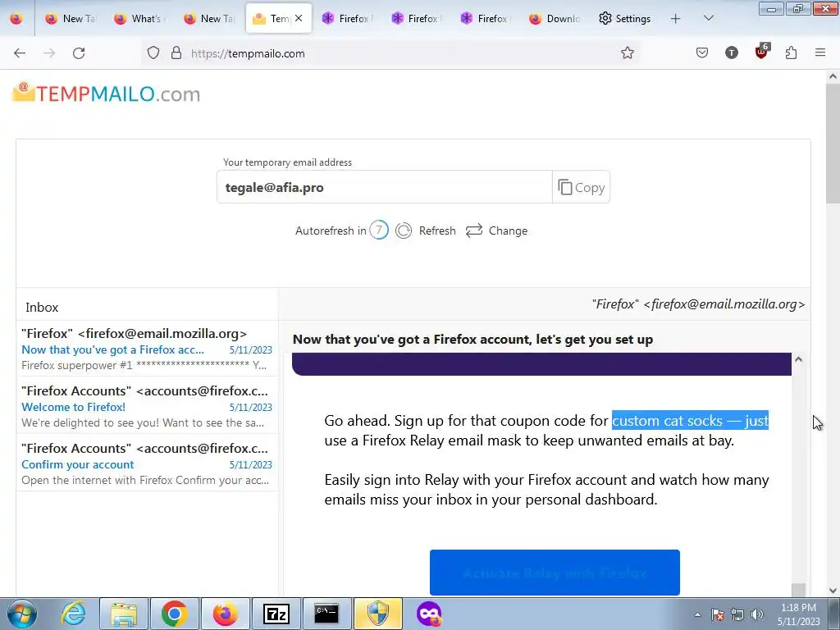Open the Command Prompt taskbar icon
This screenshot has height=630, width=840.
(x=326, y=614)
